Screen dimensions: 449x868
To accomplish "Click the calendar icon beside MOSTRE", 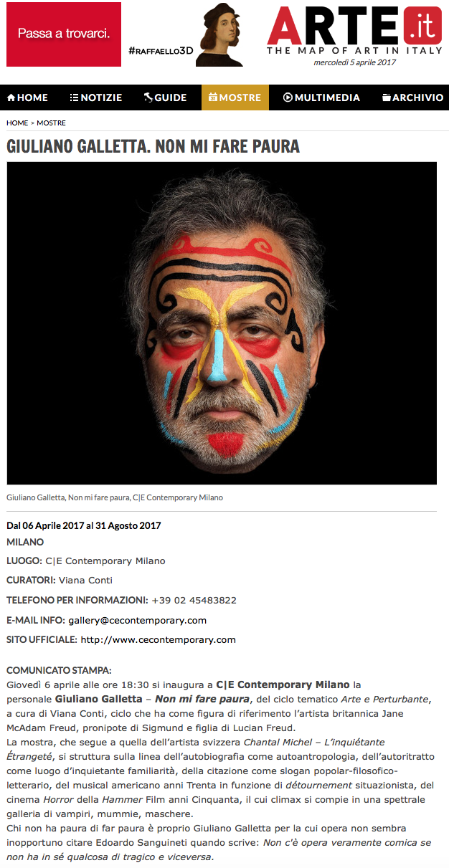I will 213,97.
